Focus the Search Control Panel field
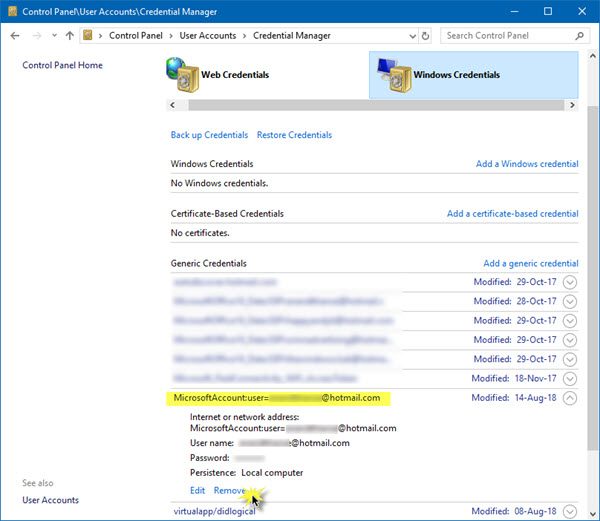 click(x=509, y=36)
